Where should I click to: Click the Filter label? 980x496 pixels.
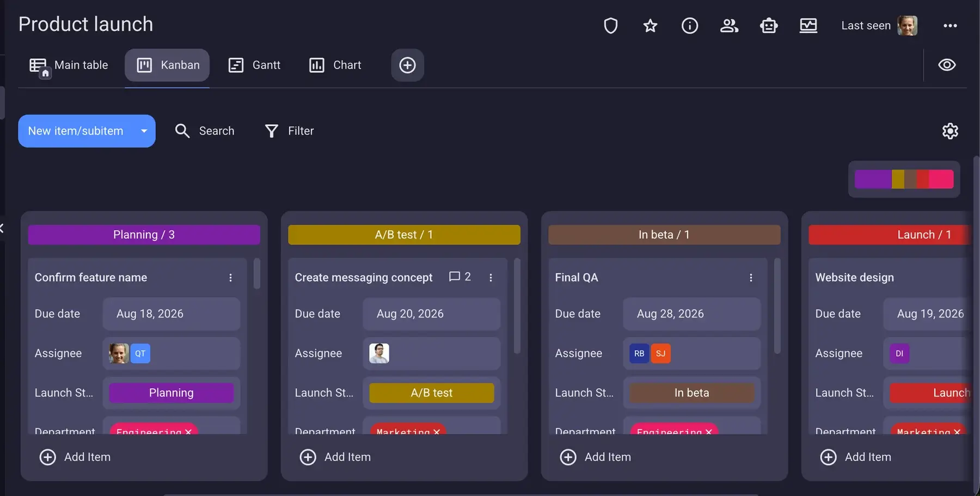point(301,131)
